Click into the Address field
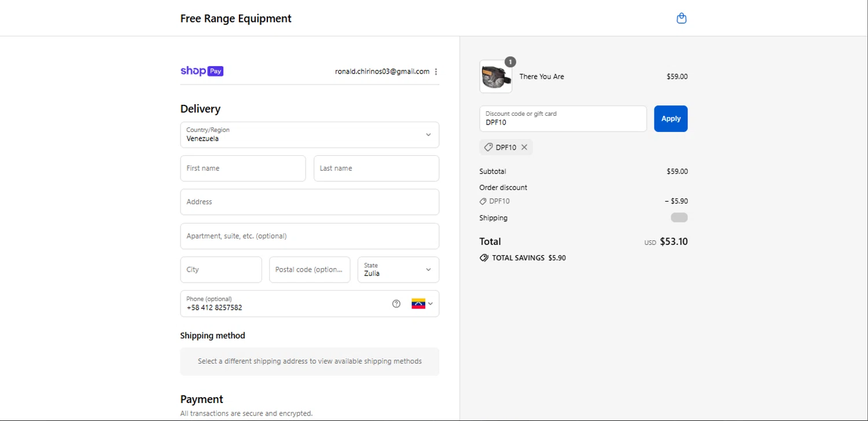868x421 pixels. [310, 202]
